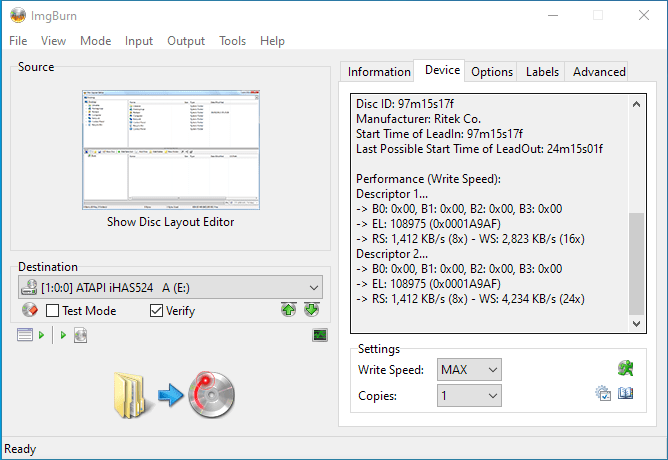668x460 pixels.
Task: Open the Input menu
Action: tap(139, 41)
